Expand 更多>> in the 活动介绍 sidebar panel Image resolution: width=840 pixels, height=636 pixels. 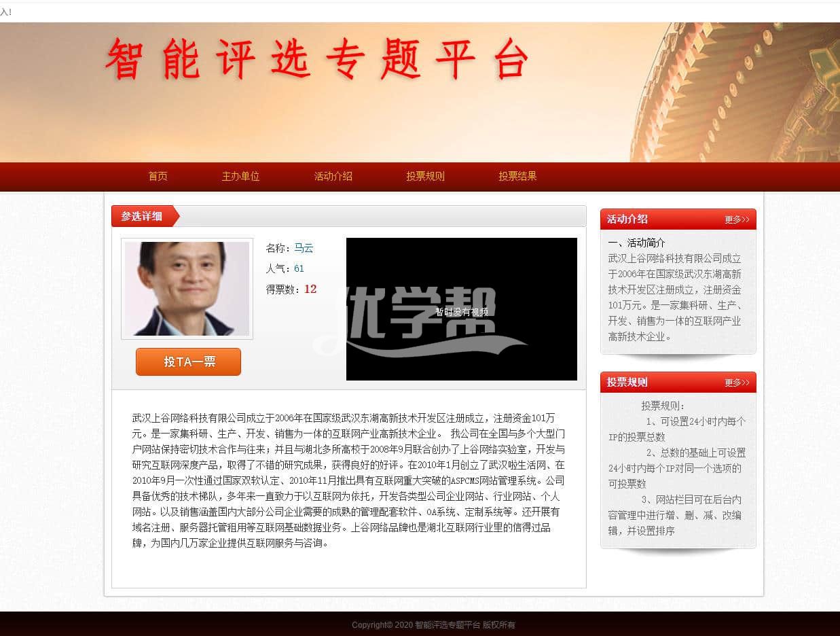point(737,219)
